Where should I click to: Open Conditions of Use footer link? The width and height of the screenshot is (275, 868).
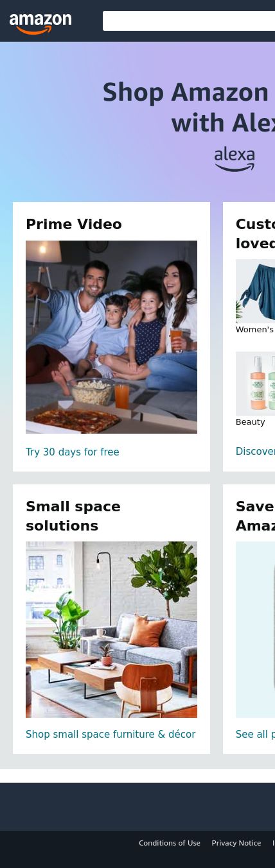(170, 843)
